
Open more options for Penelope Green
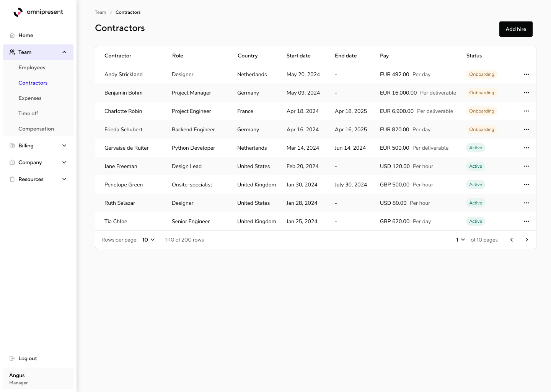[527, 185]
